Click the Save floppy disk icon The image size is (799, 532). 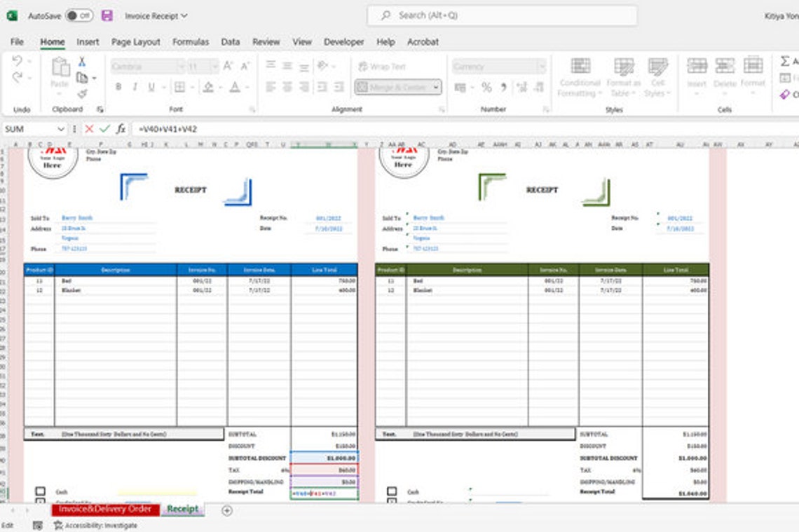pyautogui.click(x=107, y=16)
